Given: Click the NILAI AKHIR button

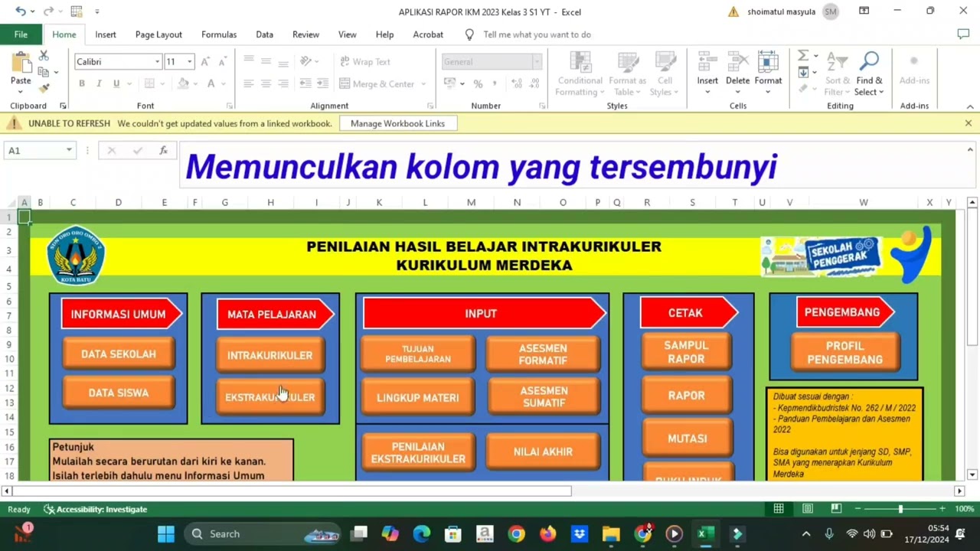Looking at the screenshot, I should pos(543,452).
